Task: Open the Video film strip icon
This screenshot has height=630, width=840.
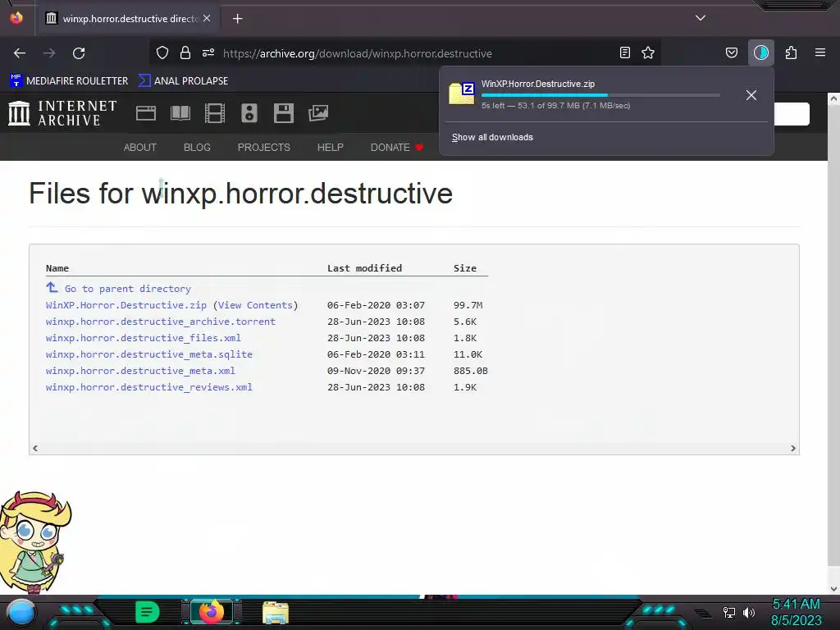Action: 215,113
